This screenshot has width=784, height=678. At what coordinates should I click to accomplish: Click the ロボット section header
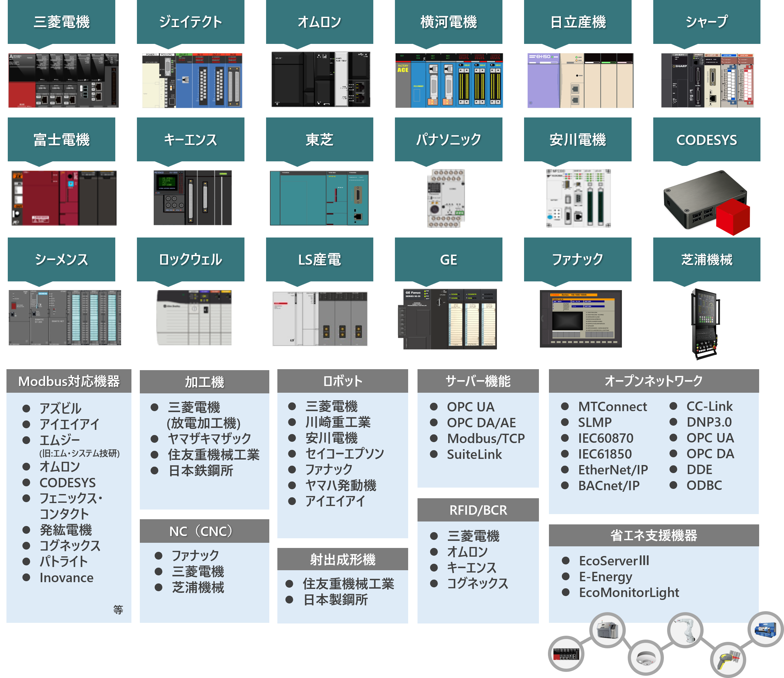click(x=343, y=380)
